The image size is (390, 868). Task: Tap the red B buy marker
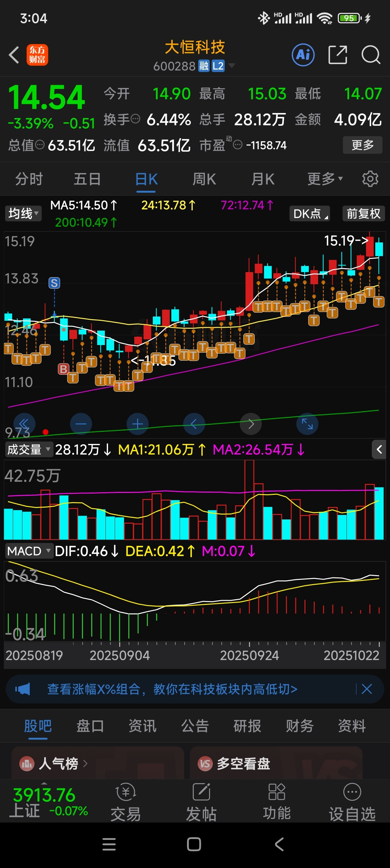pyautogui.click(x=63, y=369)
